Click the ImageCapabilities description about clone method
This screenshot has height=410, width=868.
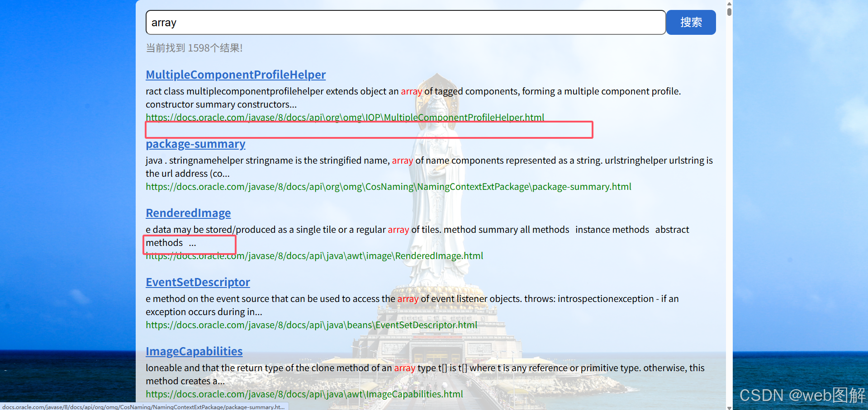tap(425, 374)
